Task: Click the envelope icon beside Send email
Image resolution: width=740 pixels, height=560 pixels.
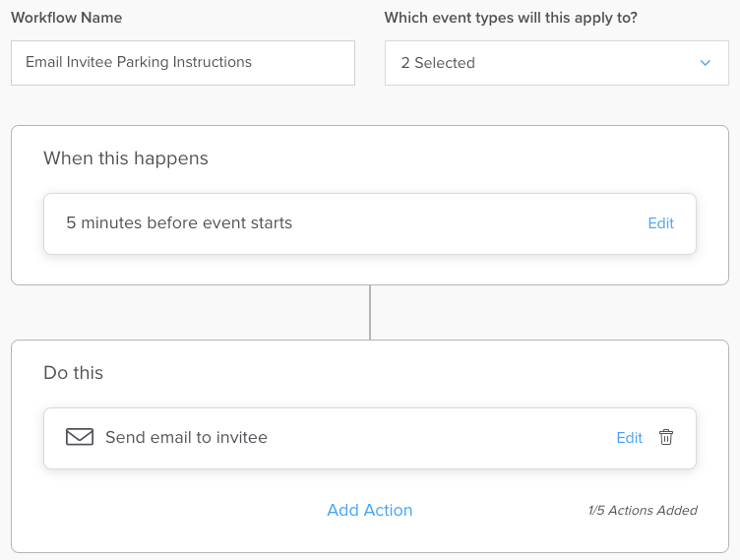Action: click(80, 437)
